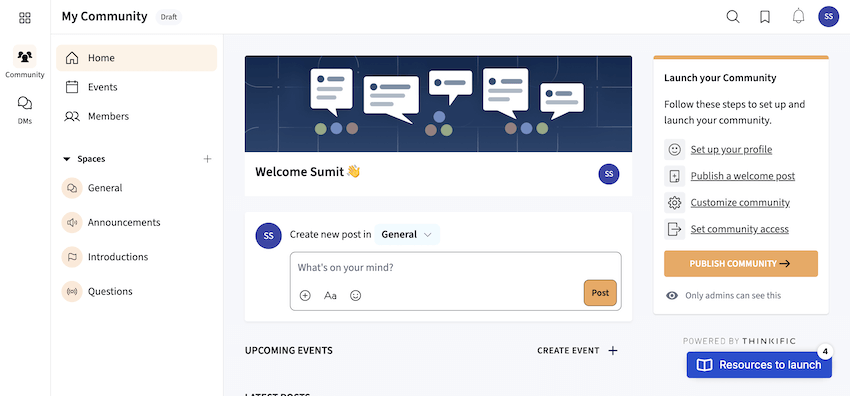Open the apps grid icon
Screen dimensions: 850x396
tap(25, 18)
